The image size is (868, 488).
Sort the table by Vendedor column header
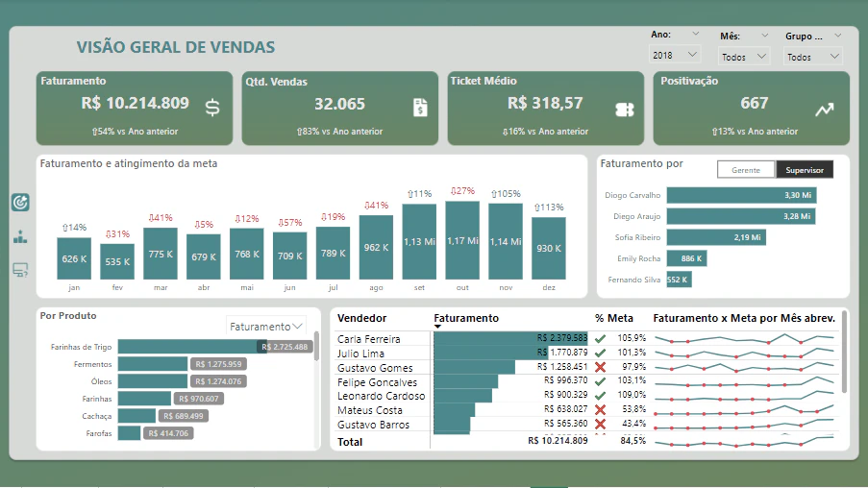tap(362, 318)
